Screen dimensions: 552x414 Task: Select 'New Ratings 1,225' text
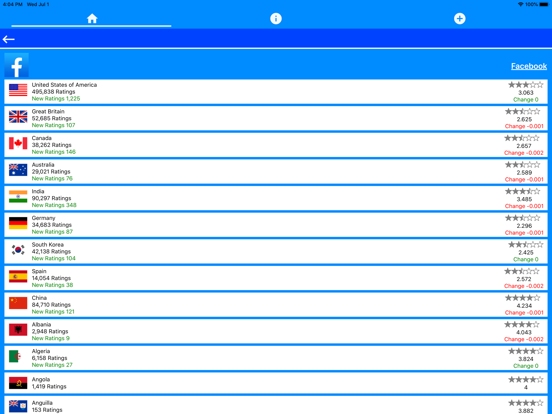[x=56, y=99]
